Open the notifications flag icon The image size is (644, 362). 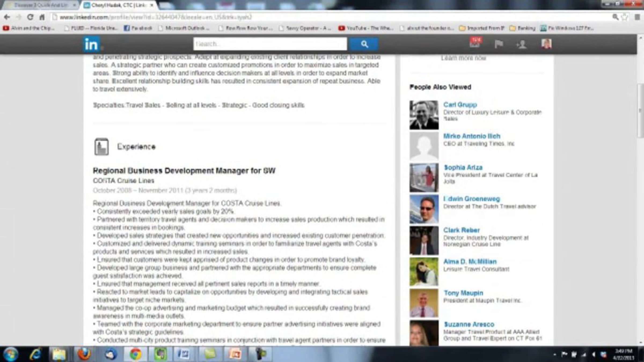pos(499,44)
